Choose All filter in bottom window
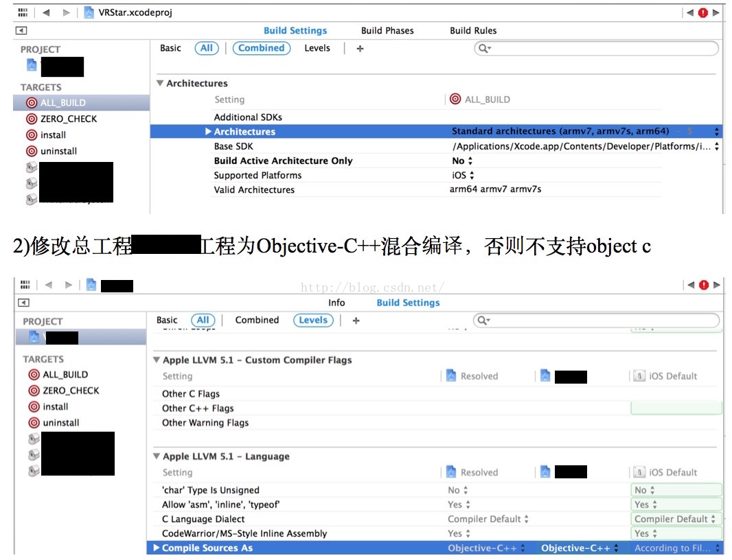 click(x=203, y=320)
